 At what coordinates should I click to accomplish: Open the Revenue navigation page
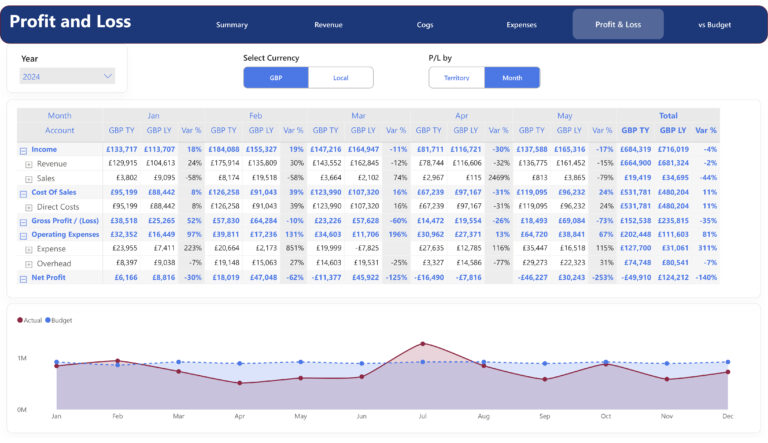[328, 24]
